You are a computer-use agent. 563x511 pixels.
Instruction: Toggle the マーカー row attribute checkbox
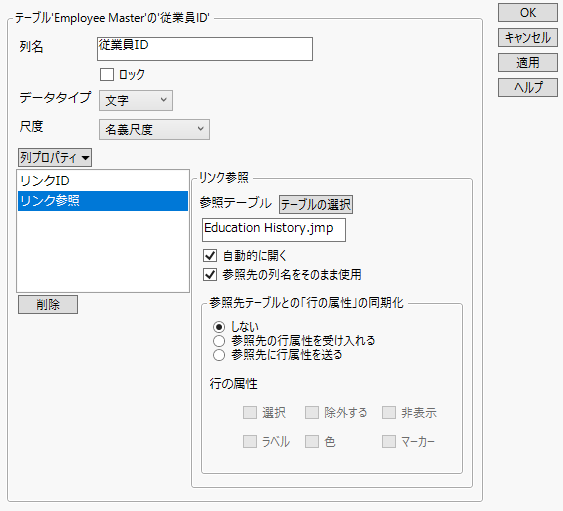pos(389,442)
